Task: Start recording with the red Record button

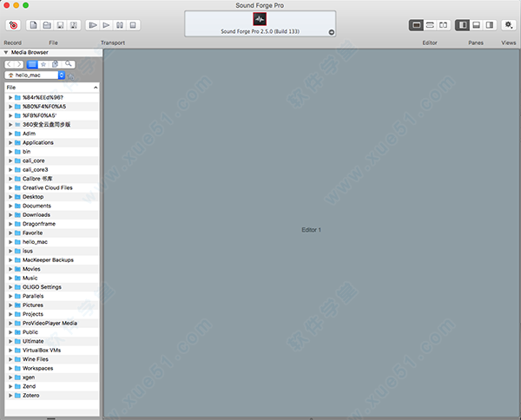Action: 13,25
